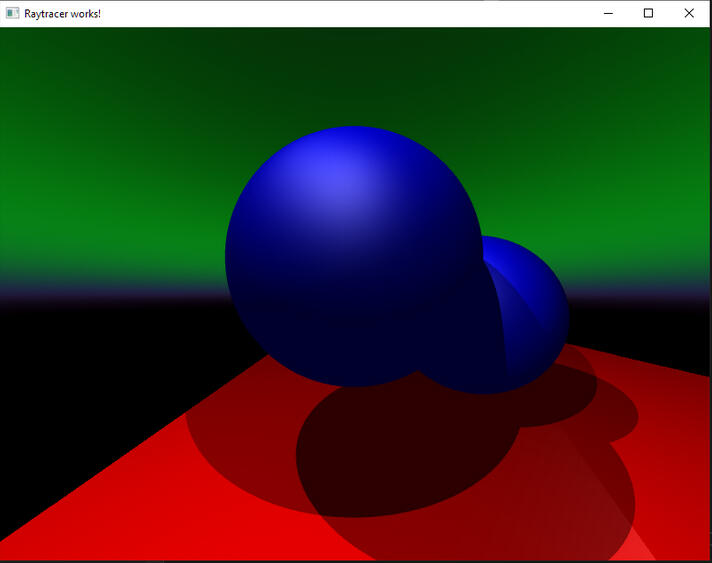Maximize the Raytracer works! window

648,13
